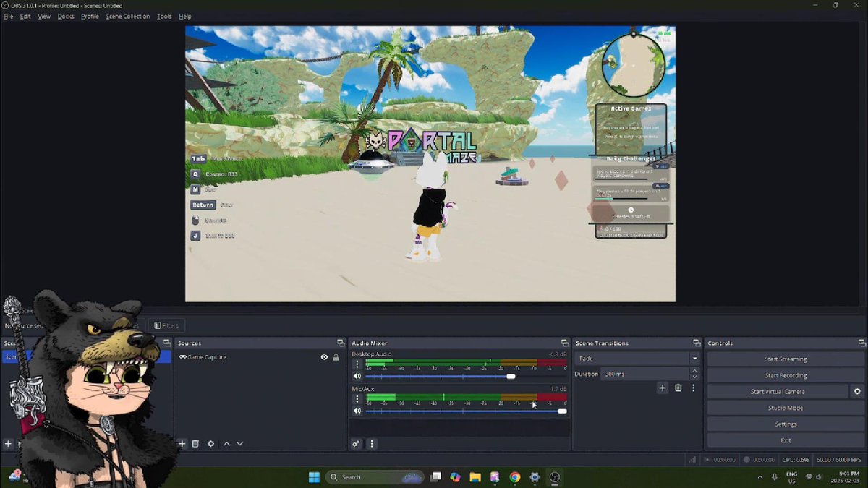The height and width of the screenshot is (488, 868).
Task: Click the Exit button in Controls
Action: 786,440
